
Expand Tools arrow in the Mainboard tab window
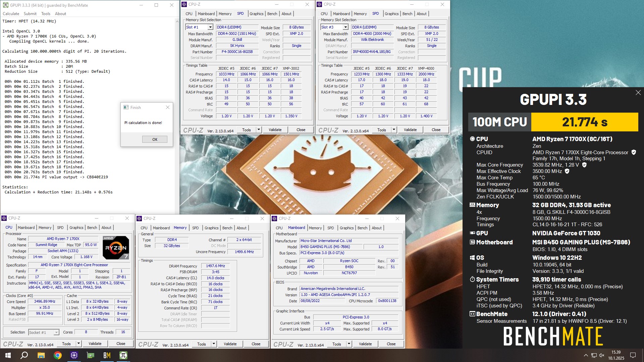point(349,344)
